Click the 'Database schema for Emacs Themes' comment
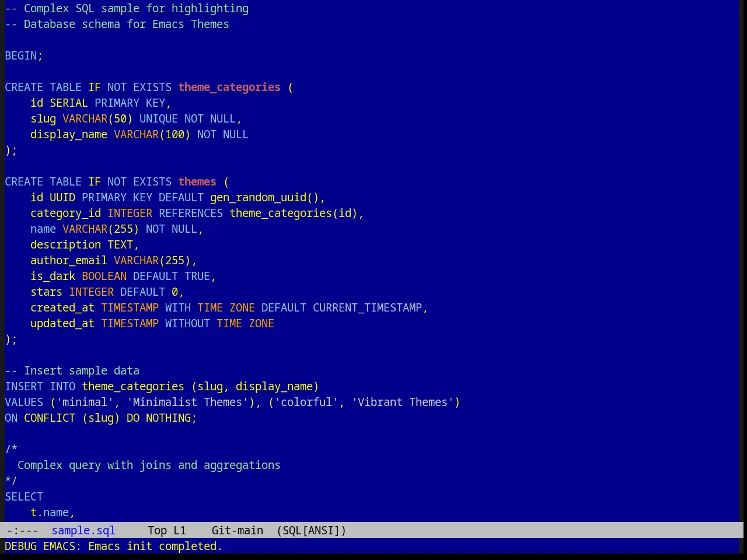The height and width of the screenshot is (560, 747). (117, 24)
